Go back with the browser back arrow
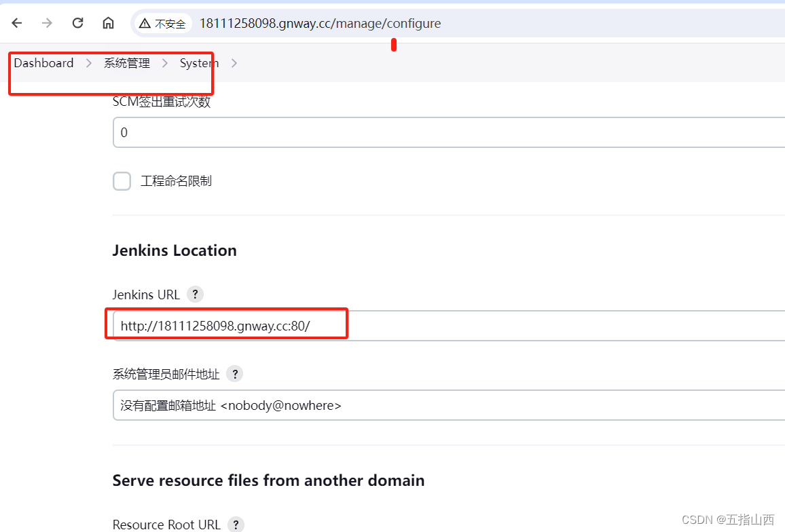This screenshot has width=785, height=532. 17,23
